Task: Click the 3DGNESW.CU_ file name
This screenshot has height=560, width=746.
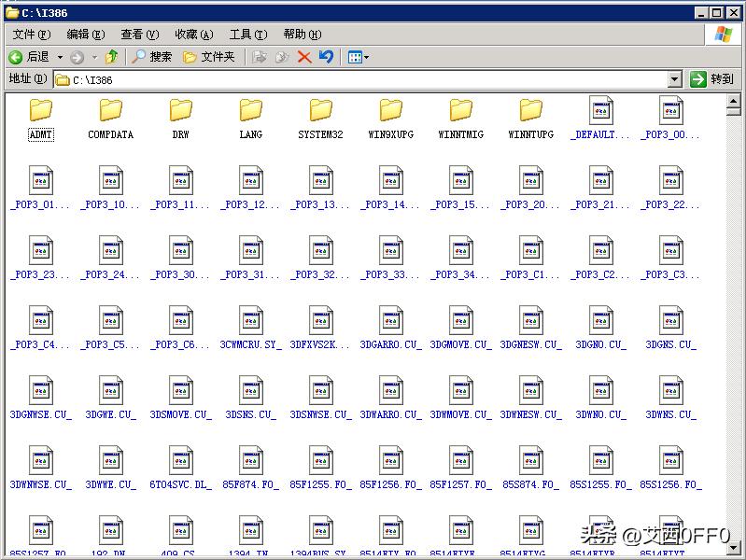Action: 531,345
